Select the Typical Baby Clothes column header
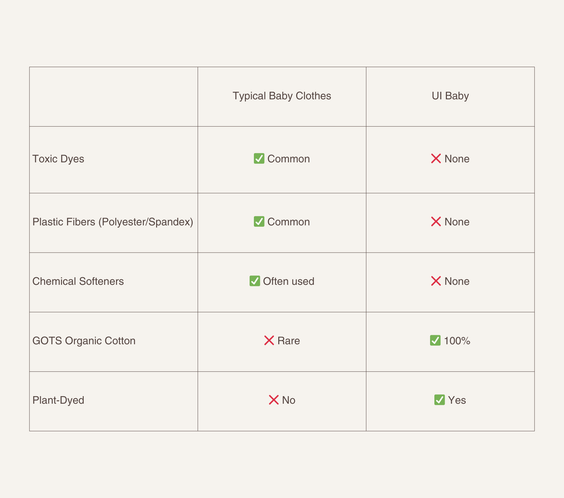564x498 pixels. point(282,96)
